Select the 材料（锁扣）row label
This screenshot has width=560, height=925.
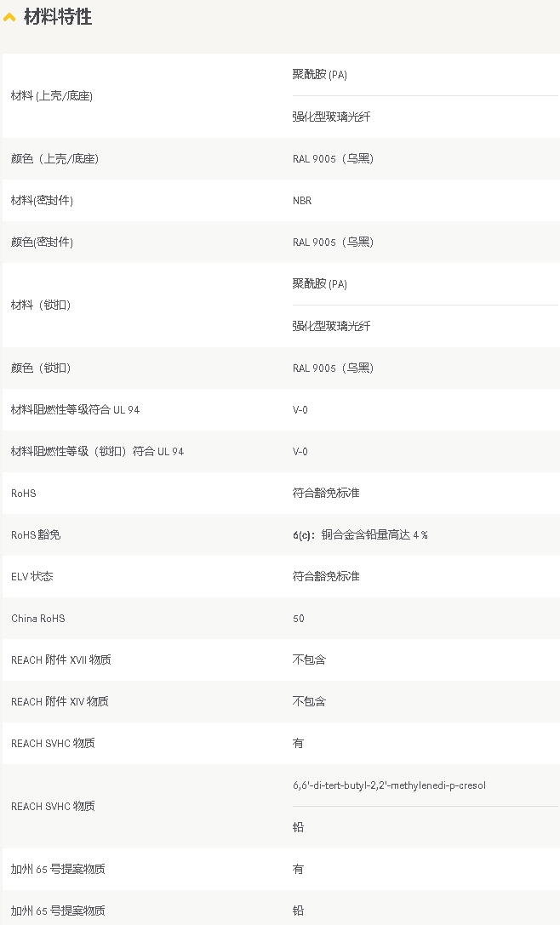coord(41,305)
